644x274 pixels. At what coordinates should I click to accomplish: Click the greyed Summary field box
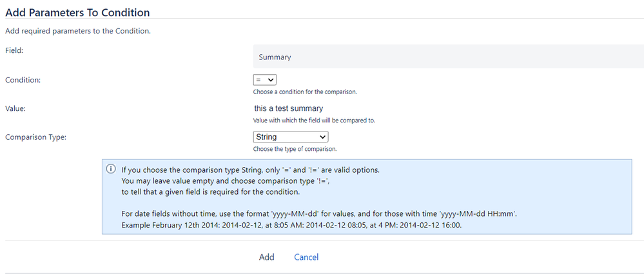[449, 56]
